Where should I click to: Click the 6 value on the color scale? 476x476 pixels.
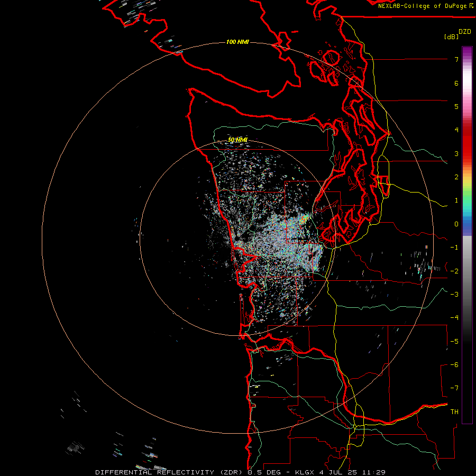[x=456, y=83]
